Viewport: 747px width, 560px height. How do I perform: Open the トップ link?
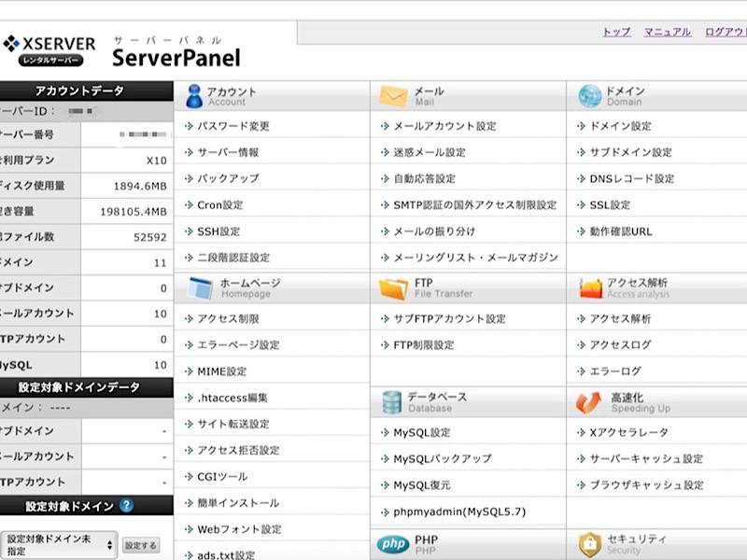click(x=616, y=32)
